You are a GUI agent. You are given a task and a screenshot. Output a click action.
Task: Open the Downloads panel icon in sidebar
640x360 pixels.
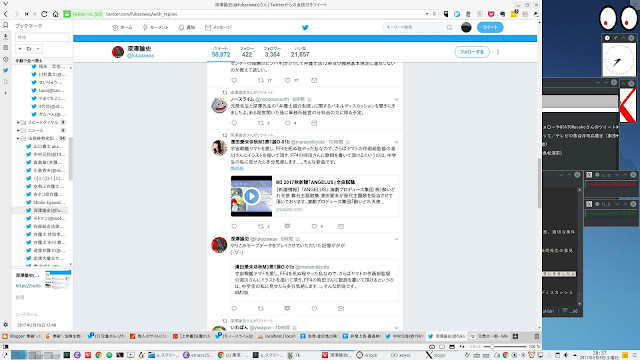pyautogui.click(x=5, y=37)
